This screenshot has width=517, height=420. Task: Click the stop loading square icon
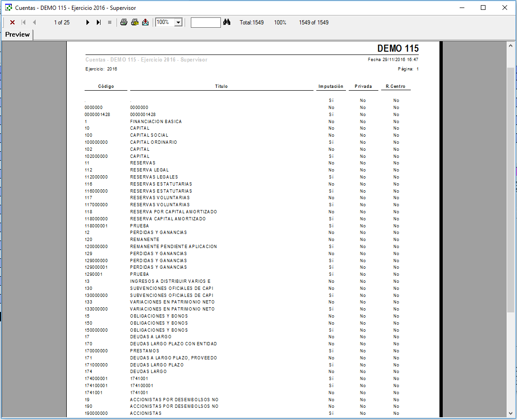(x=110, y=23)
